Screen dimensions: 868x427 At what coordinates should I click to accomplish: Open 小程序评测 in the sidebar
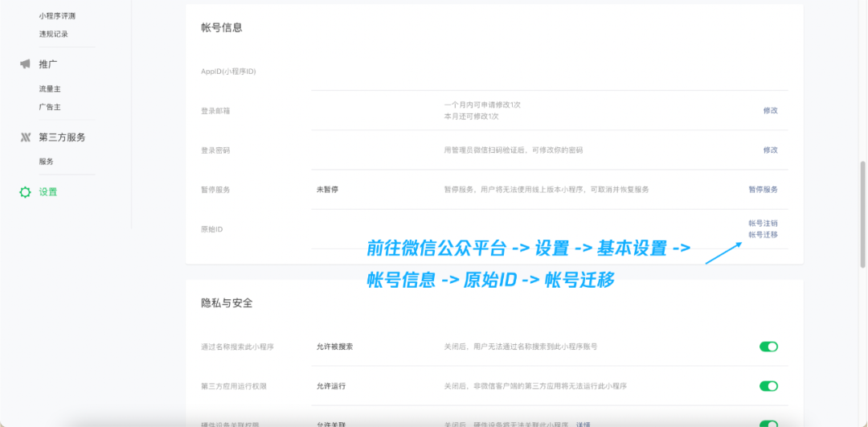pos(57,16)
